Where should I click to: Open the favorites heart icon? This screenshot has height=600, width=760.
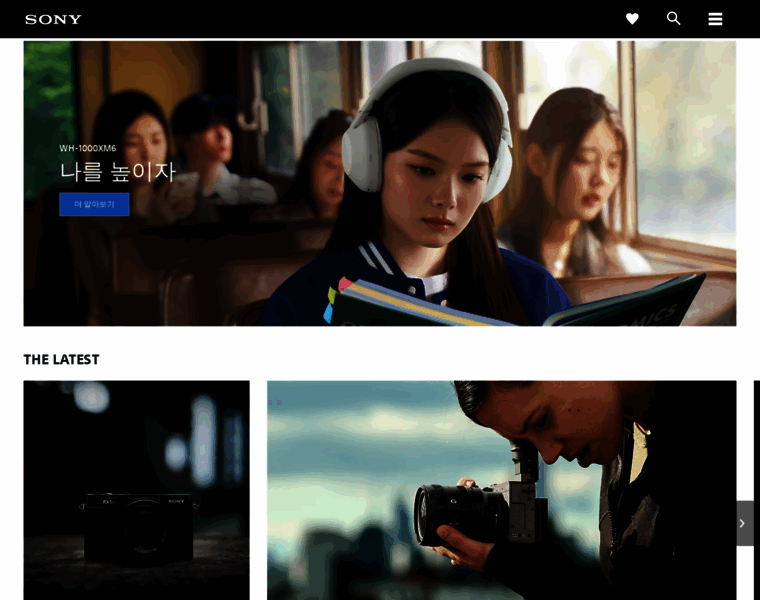point(632,19)
